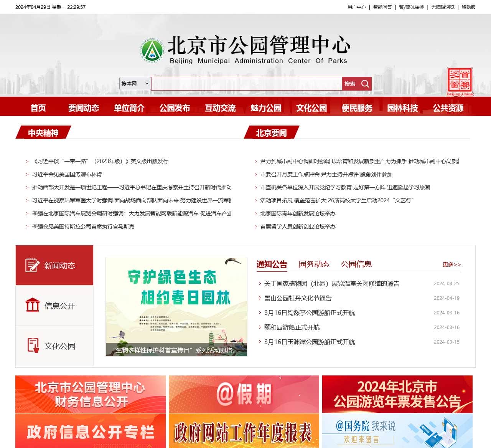Image resolution: width=491 pixels, height=448 pixels.
Task: Open 景山公园牡丹文化节通告 notice
Action: [x=298, y=298]
